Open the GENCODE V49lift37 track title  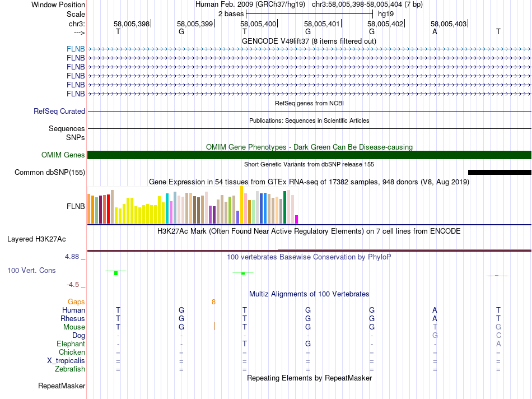click(309, 41)
